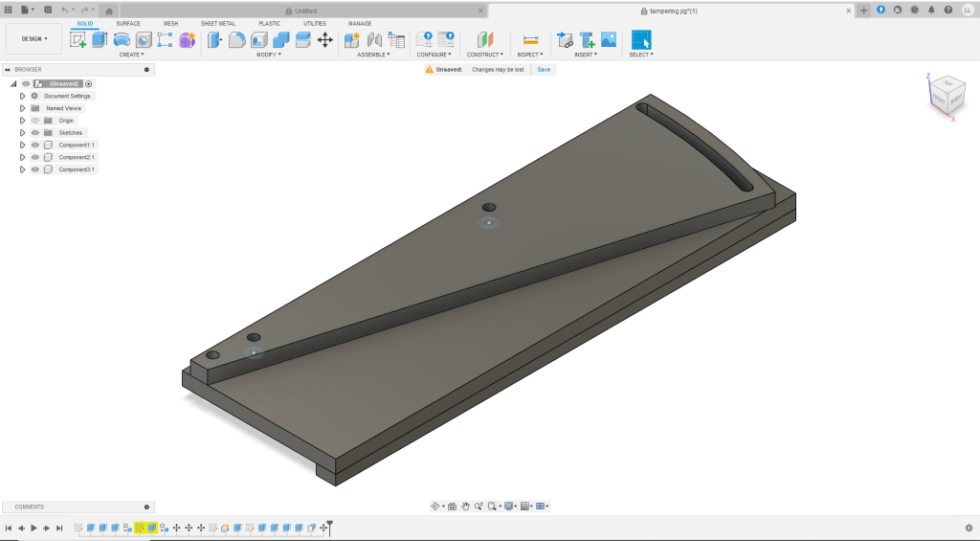Expand the Component1:1 node
The image size is (980, 541).
click(x=23, y=146)
